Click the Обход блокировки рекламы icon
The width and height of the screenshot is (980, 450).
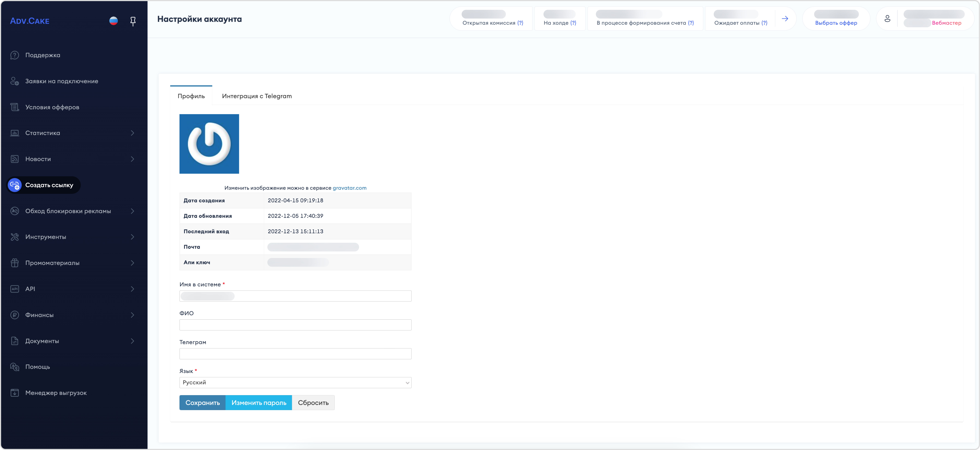click(14, 211)
